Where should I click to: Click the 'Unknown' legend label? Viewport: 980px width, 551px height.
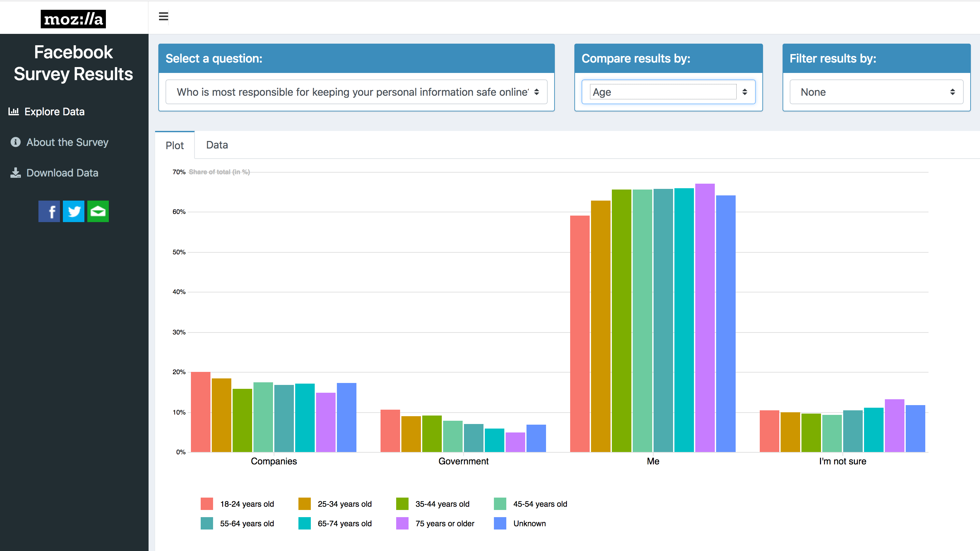(529, 523)
